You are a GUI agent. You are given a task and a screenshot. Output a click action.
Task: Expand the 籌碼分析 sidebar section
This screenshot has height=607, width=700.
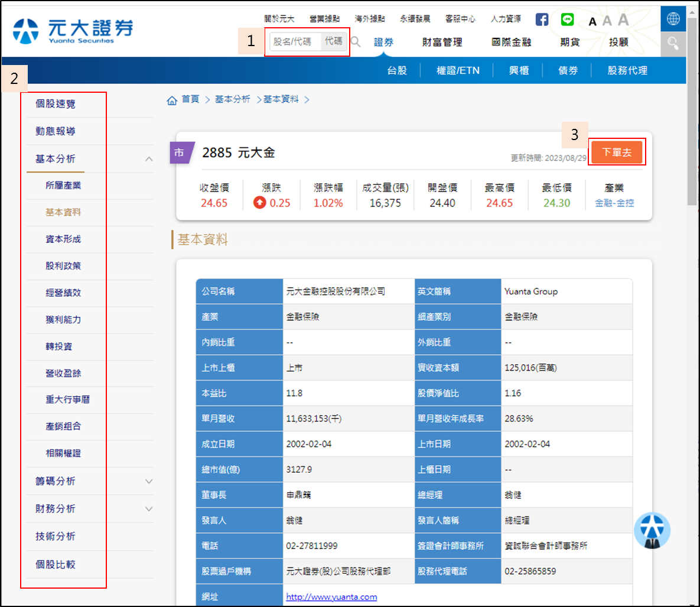pyautogui.click(x=149, y=482)
